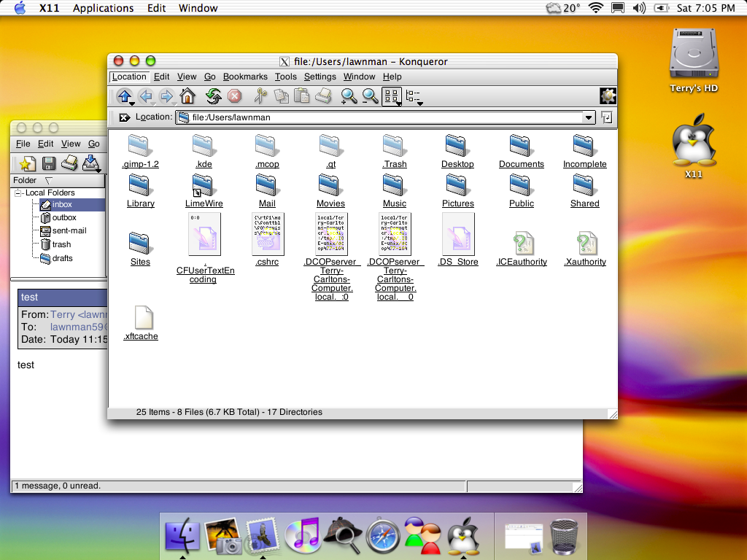Viewport: 747px width, 560px height.
Task: Open the Location menu in Konqueror
Action: pyautogui.click(x=129, y=77)
